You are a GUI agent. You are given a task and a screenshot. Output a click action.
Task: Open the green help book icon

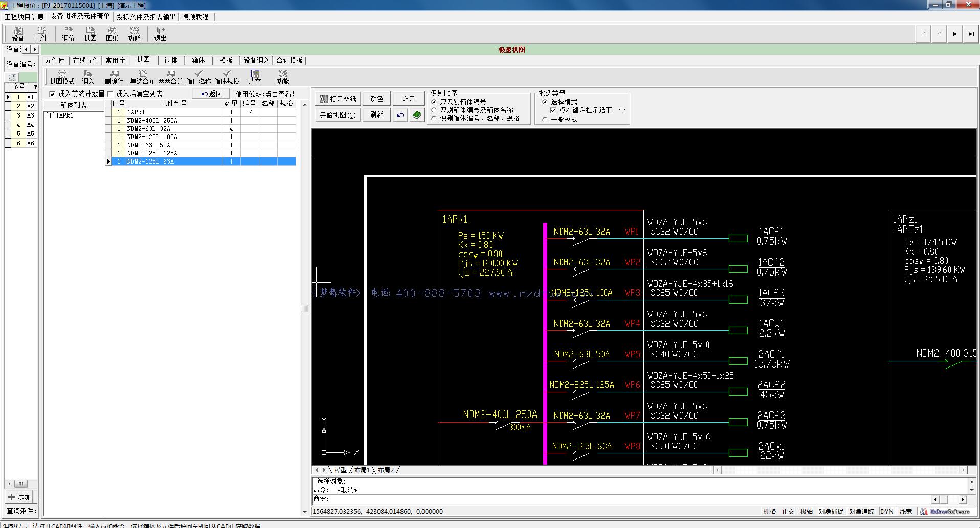coord(417,115)
